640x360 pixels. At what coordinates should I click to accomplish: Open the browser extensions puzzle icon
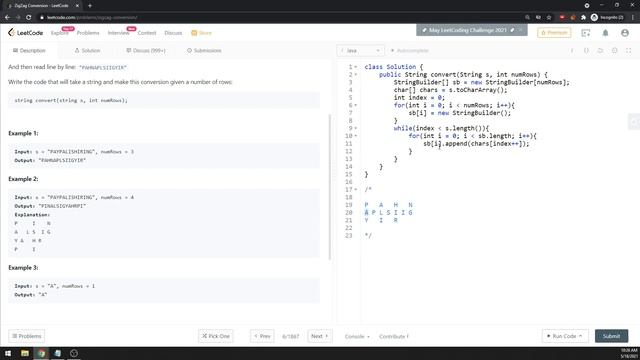[583, 18]
